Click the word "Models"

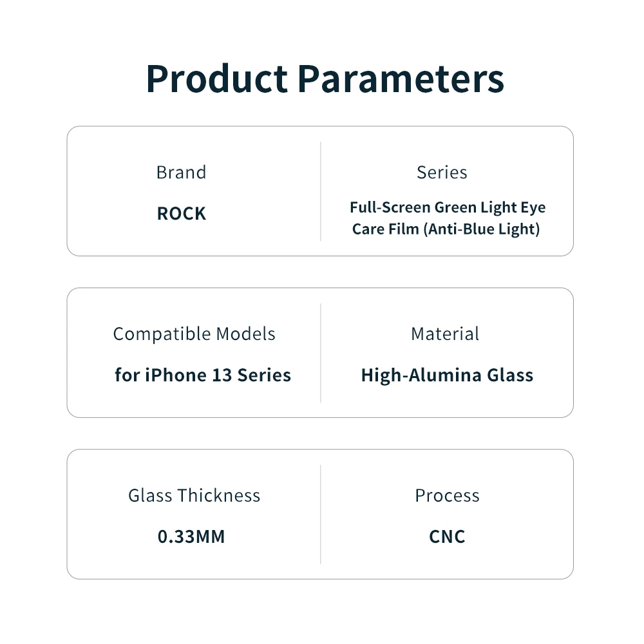(245, 334)
